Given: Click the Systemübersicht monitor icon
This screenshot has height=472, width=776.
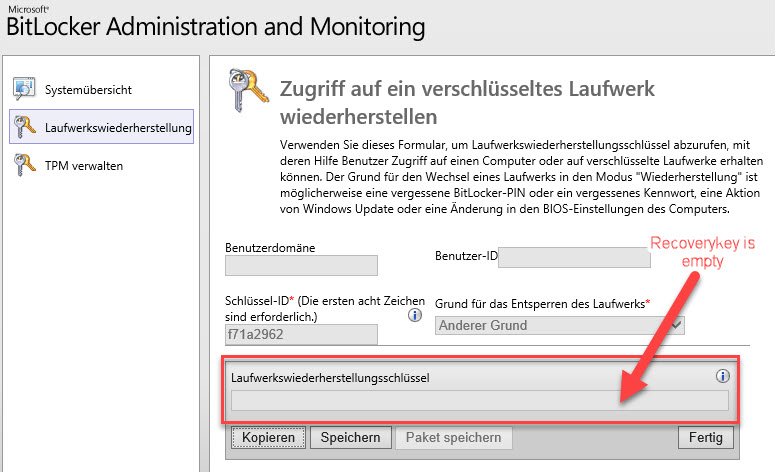Looking at the screenshot, I should point(24,89).
